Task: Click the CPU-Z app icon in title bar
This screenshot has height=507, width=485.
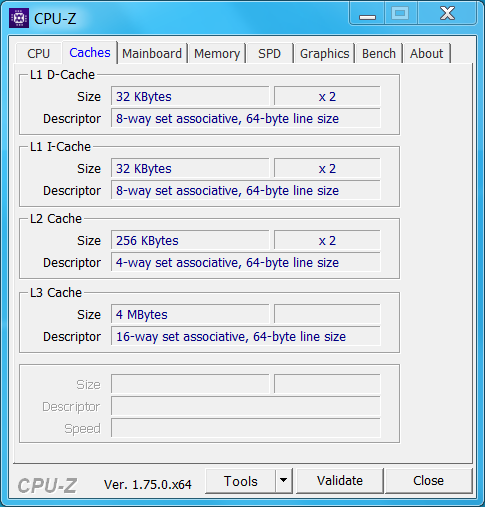Action: pyautogui.click(x=19, y=18)
